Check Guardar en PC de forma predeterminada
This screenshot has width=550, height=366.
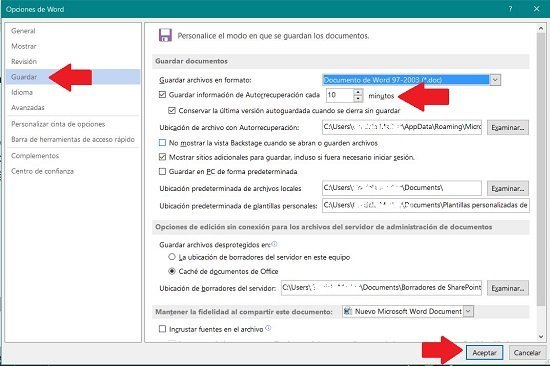click(x=162, y=171)
